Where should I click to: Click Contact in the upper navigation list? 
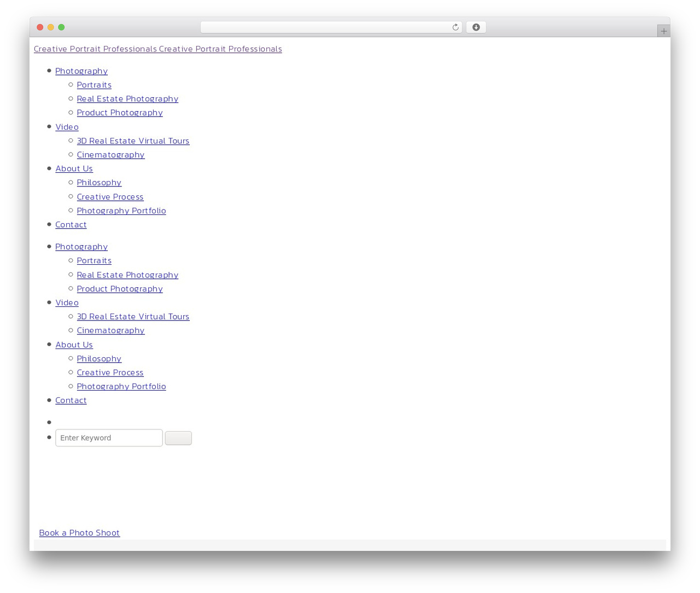click(x=71, y=225)
